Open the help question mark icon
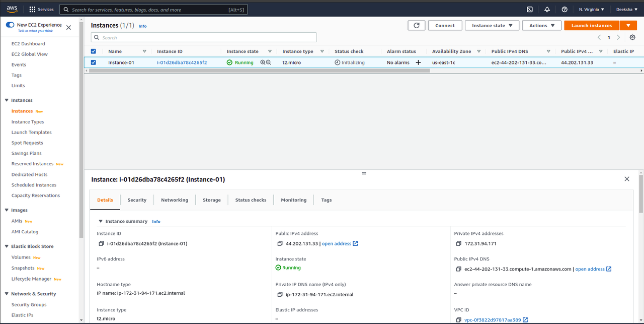 (565, 10)
